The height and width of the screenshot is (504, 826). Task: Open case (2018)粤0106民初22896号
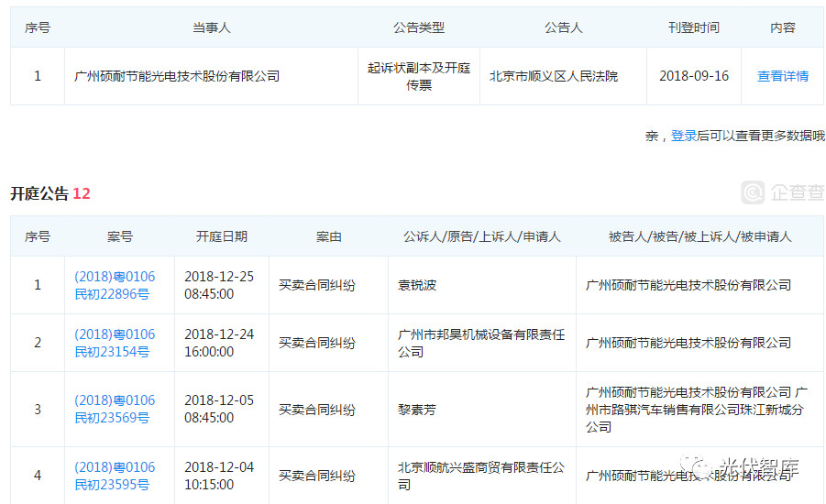pyautogui.click(x=115, y=285)
